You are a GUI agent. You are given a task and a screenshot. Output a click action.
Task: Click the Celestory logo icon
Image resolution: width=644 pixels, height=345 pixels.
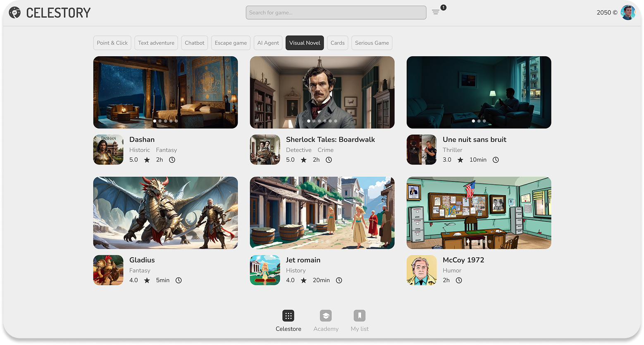pos(15,13)
